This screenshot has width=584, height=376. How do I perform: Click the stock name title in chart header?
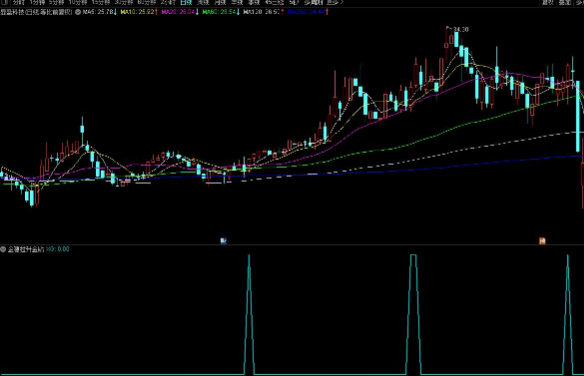click(x=36, y=12)
